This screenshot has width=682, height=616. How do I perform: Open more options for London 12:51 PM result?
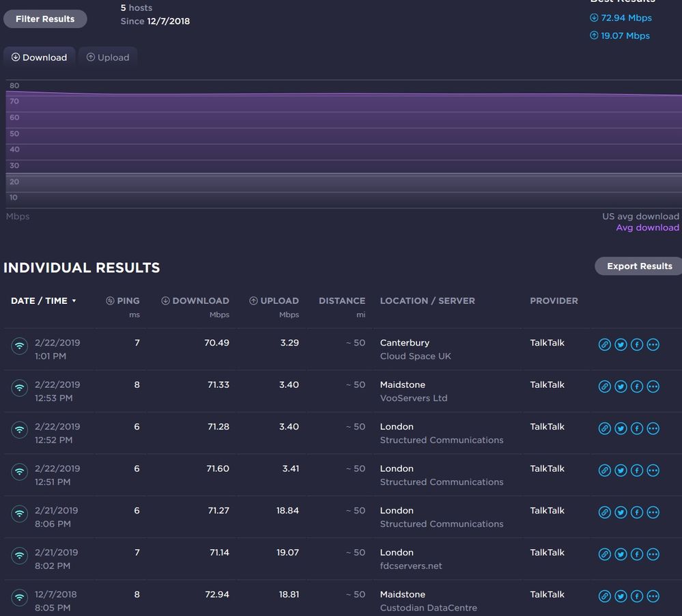(x=653, y=471)
